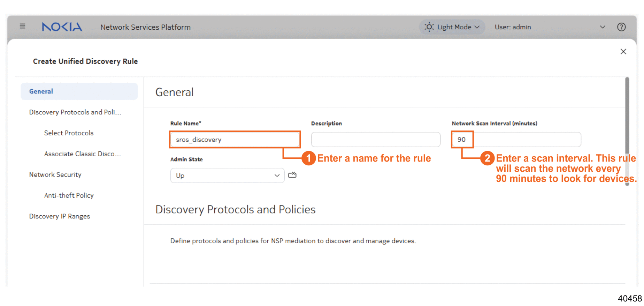Close the Create Unified Discovery Rule dialog
This screenshot has width=644, height=306.
[623, 52]
